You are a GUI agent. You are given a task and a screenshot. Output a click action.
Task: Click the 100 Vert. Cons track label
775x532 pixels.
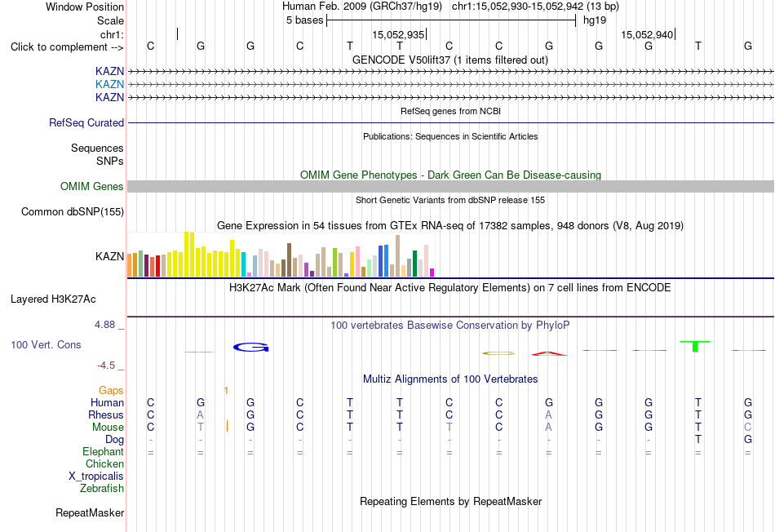pyautogui.click(x=46, y=344)
